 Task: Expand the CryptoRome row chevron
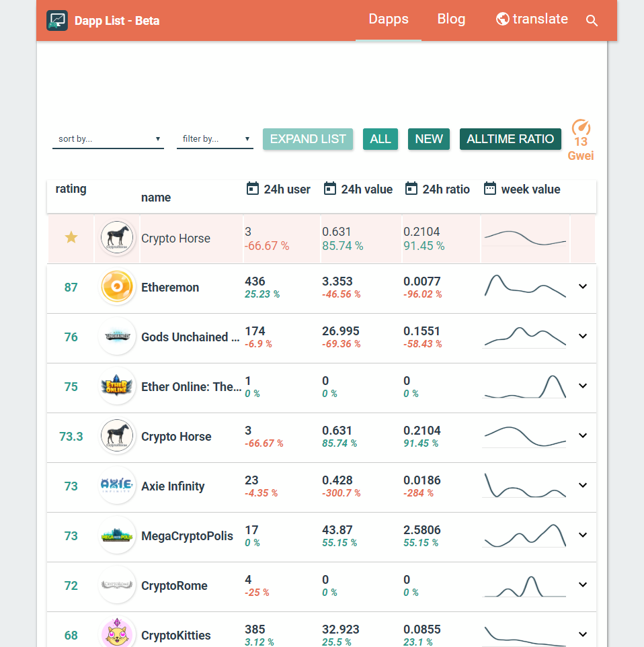pyautogui.click(x=583, y=585)
